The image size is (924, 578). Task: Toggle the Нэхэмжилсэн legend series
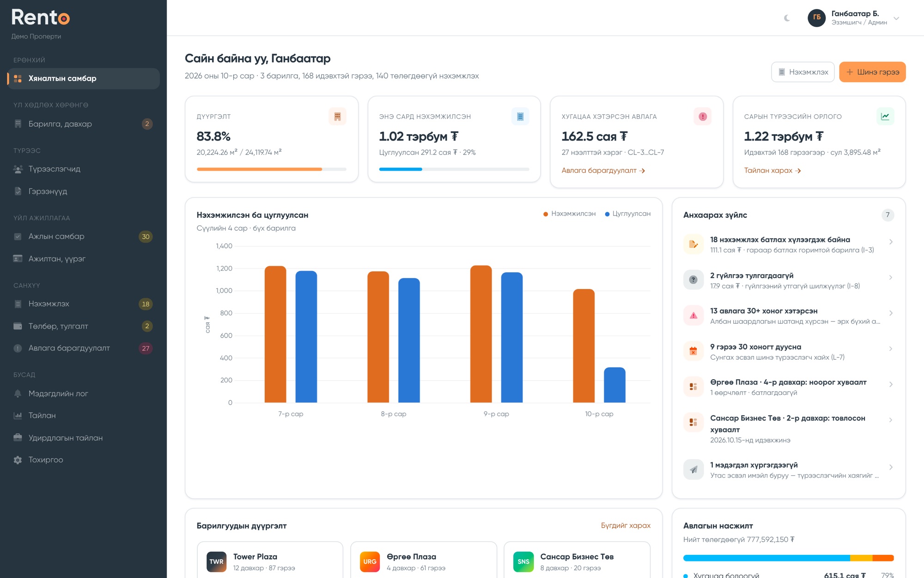coord(569,214)
